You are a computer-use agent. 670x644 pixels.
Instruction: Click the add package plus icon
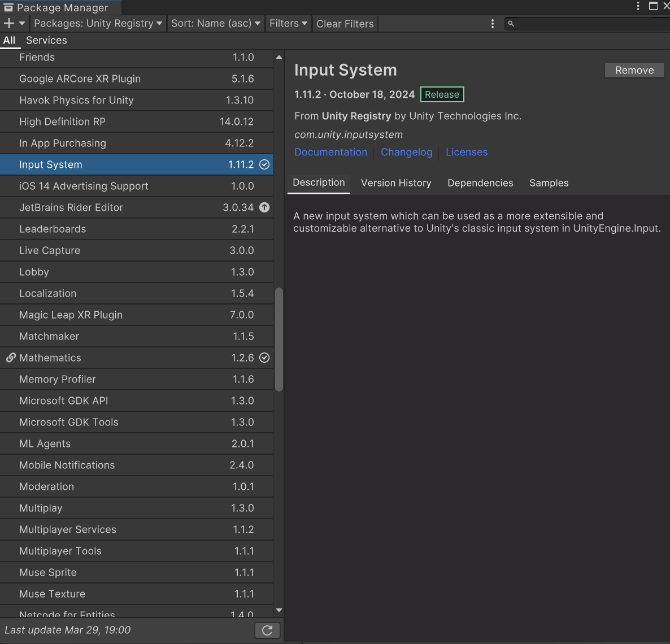tap(8, 24)
